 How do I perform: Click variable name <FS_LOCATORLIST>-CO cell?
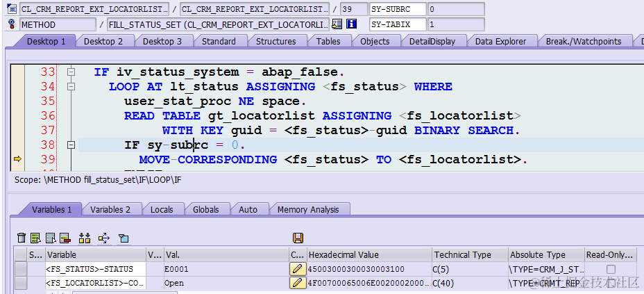[x=96, y=284]
